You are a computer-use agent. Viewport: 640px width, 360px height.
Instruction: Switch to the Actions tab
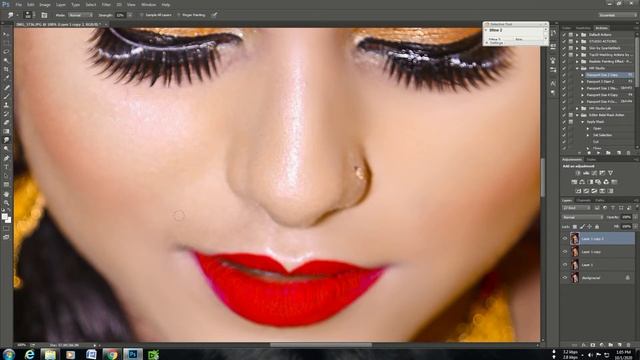[x=602, y=28]
